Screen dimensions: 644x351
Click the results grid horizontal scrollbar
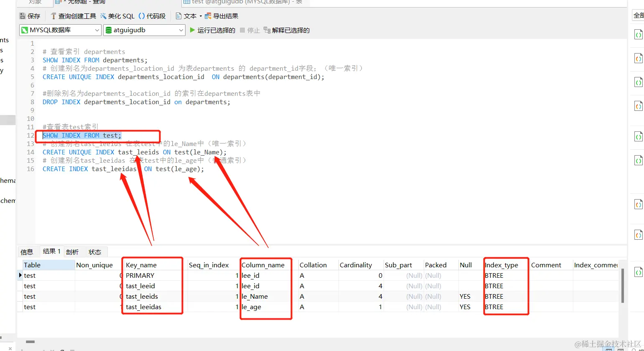click(31, 342)
